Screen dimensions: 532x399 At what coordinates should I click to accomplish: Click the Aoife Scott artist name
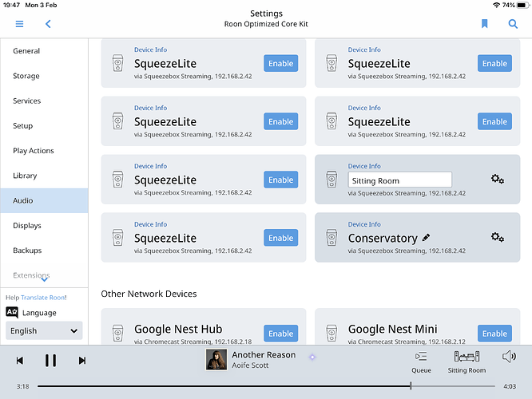250,365
